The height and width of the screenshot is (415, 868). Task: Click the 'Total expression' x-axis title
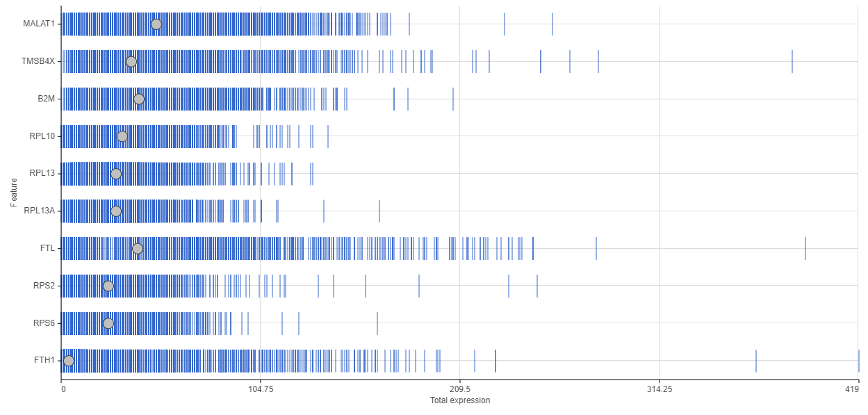459,400
